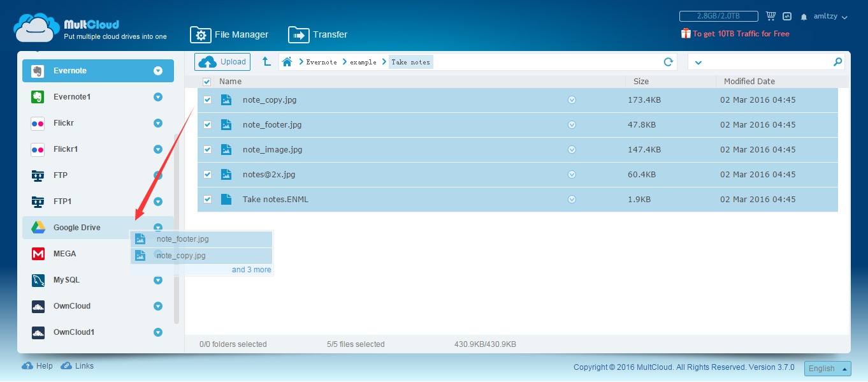The width and height of the screenshot is (868, 382).
Task: Click the gift icon for free traffic
Action: [x=686, y=33]
